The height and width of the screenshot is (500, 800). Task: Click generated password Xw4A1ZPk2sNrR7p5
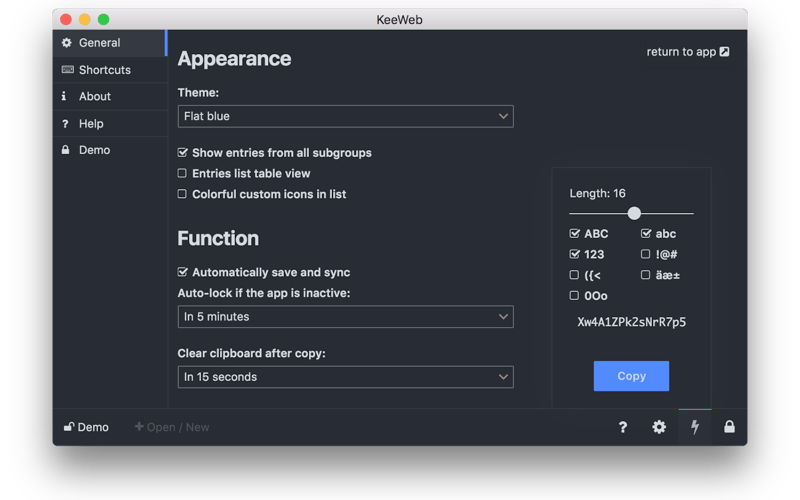click(631, 322)
